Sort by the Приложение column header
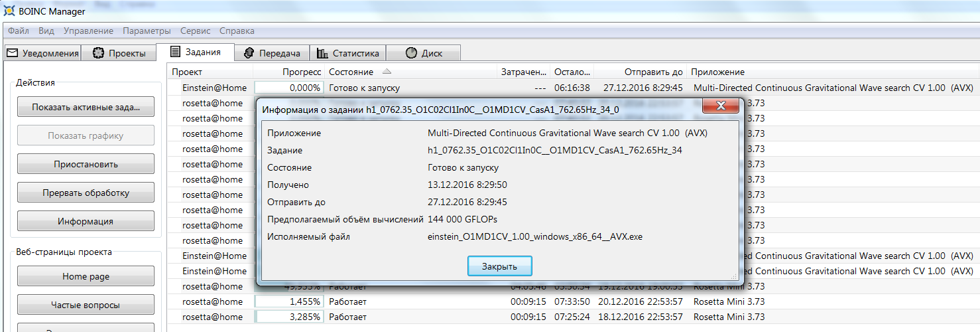This screenshot has height=332, width=980. 833,72
